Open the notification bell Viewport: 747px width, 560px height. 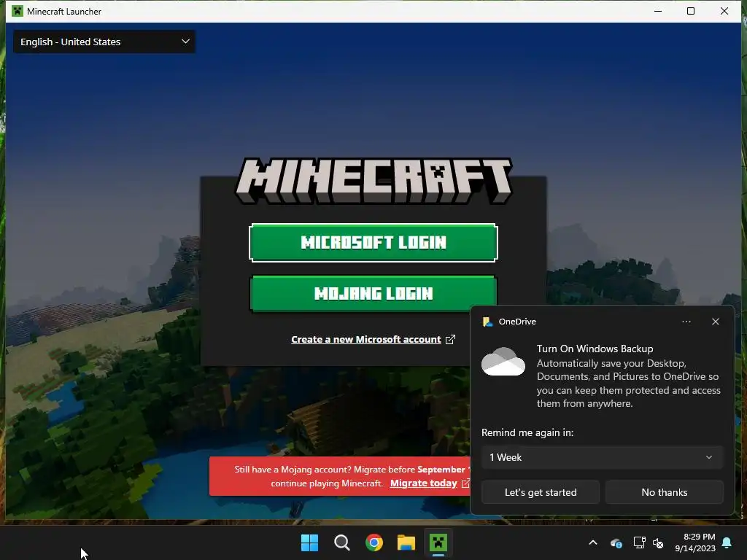coord(727,542)
